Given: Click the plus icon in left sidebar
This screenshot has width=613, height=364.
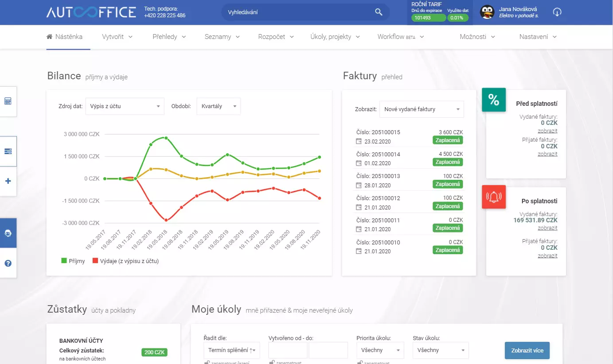Looking at the screenshot, I should pyautogui.click(x=8, y=181).
